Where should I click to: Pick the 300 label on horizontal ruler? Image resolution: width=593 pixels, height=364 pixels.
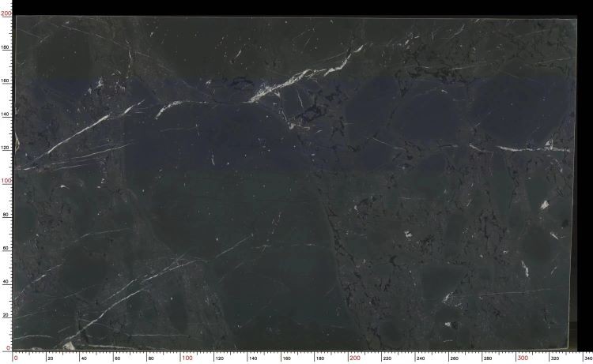point(523,358)
